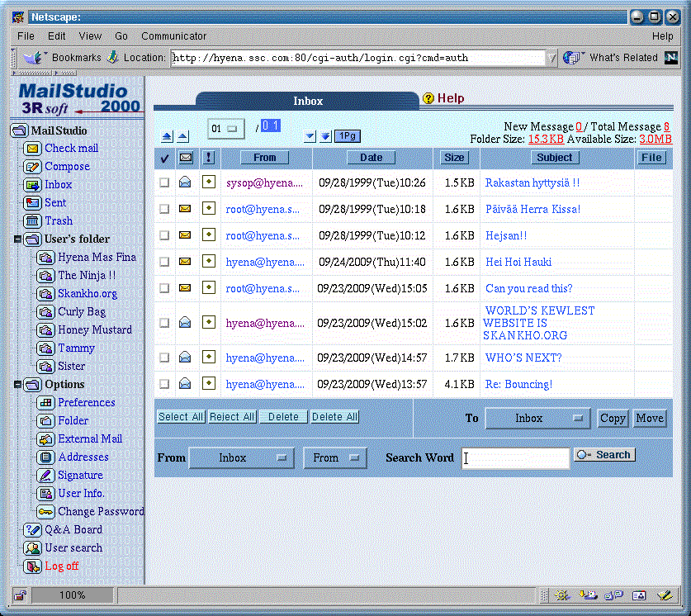Open the From search field dropdown
The height and width of the screenshot is (616, 691).
click(334, 457)
